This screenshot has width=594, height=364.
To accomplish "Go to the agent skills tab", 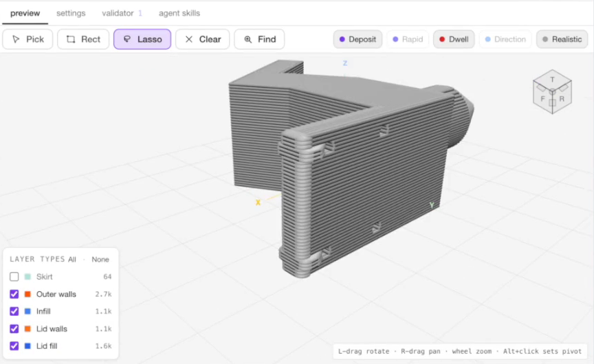I will 179,13.
